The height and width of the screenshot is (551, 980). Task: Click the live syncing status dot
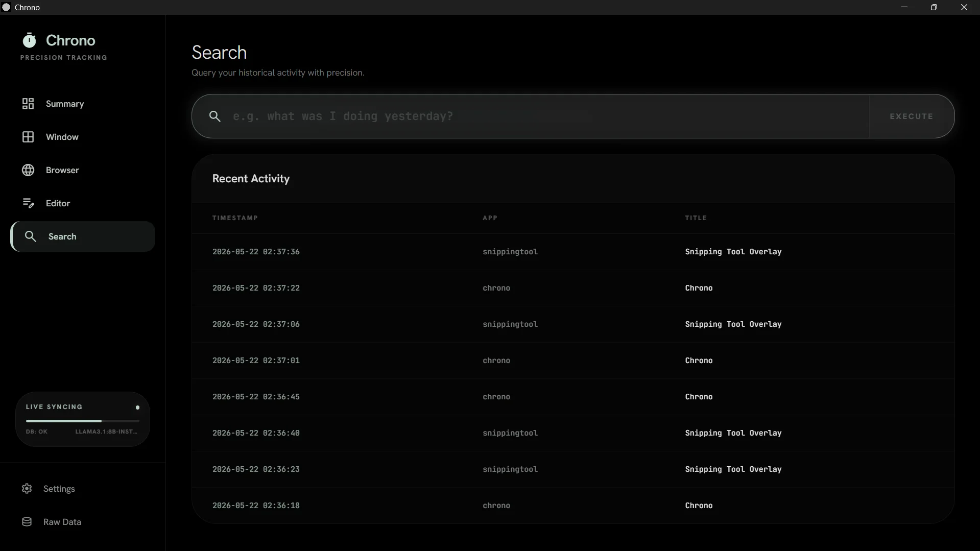137,408
